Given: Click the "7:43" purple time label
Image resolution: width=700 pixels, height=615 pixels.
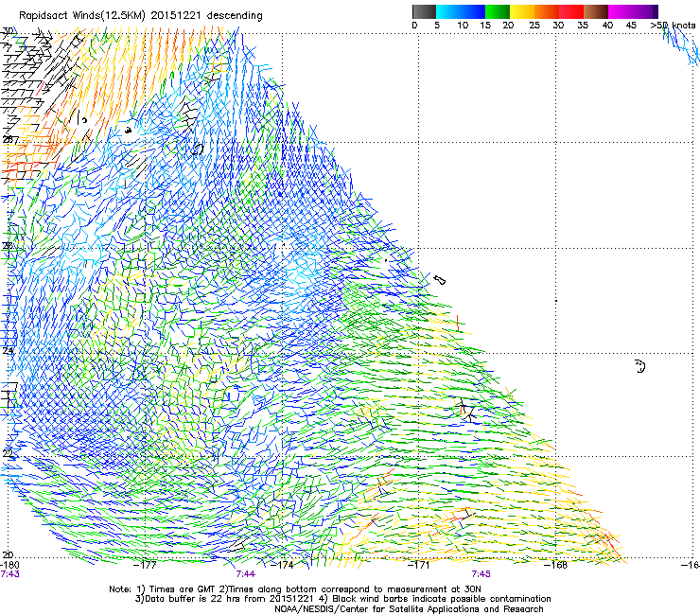Looking at the screenshot, I should pyautogui.click(x=9, y=574).
